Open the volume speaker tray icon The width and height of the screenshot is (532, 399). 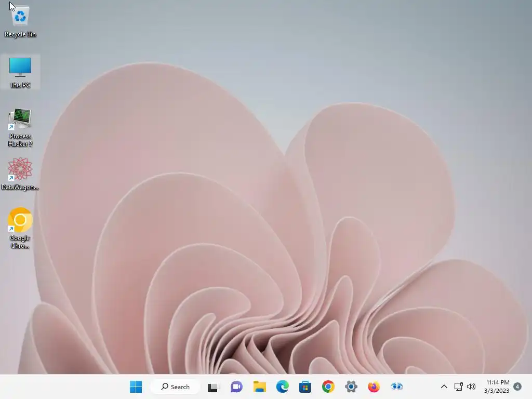(x=471, y=387)
